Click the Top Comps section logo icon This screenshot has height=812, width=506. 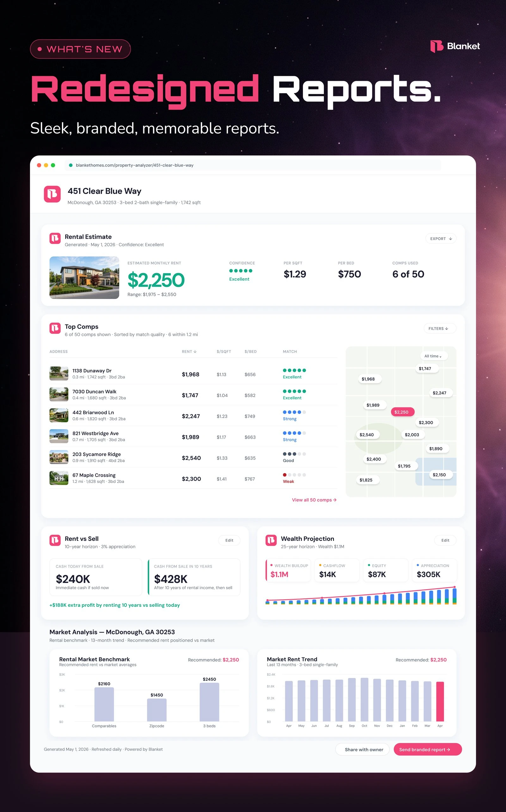[55, 328]
